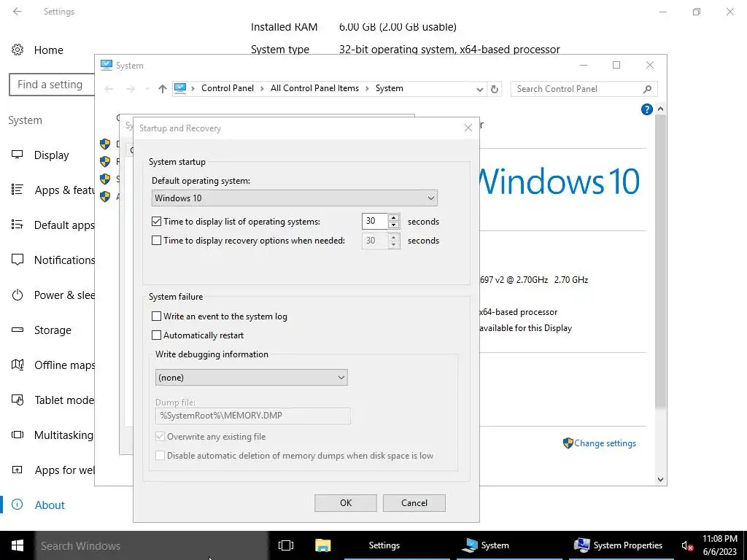The width and height of the screenshot is (747, 560).
Task: Select Home in Settings sidebar
Action: [49, 50]
